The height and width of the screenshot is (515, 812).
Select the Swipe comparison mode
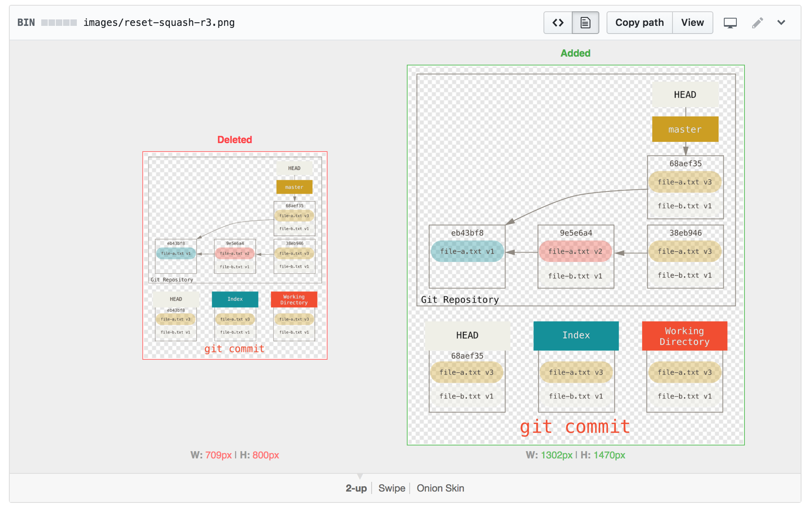(391, 488)
